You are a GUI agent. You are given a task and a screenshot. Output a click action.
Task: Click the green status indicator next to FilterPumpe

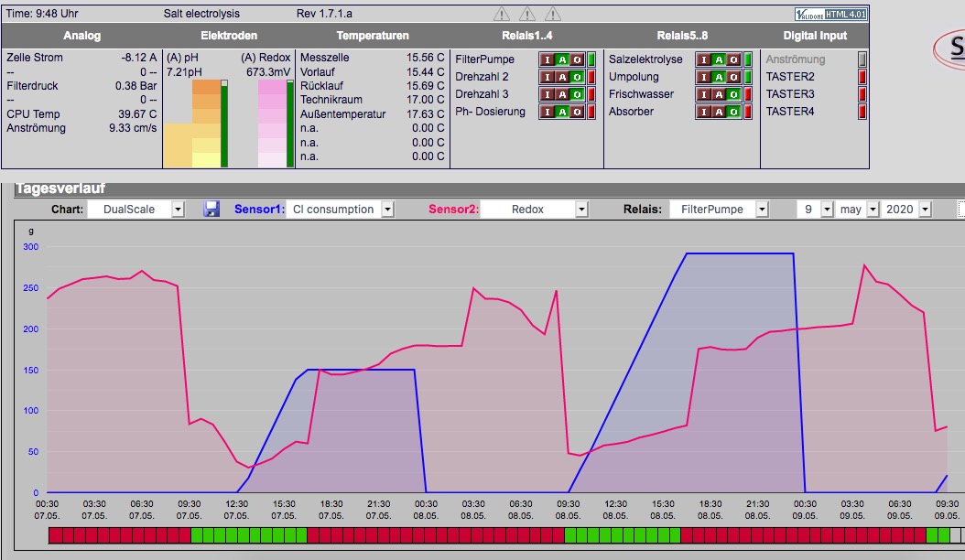[591, 59]
